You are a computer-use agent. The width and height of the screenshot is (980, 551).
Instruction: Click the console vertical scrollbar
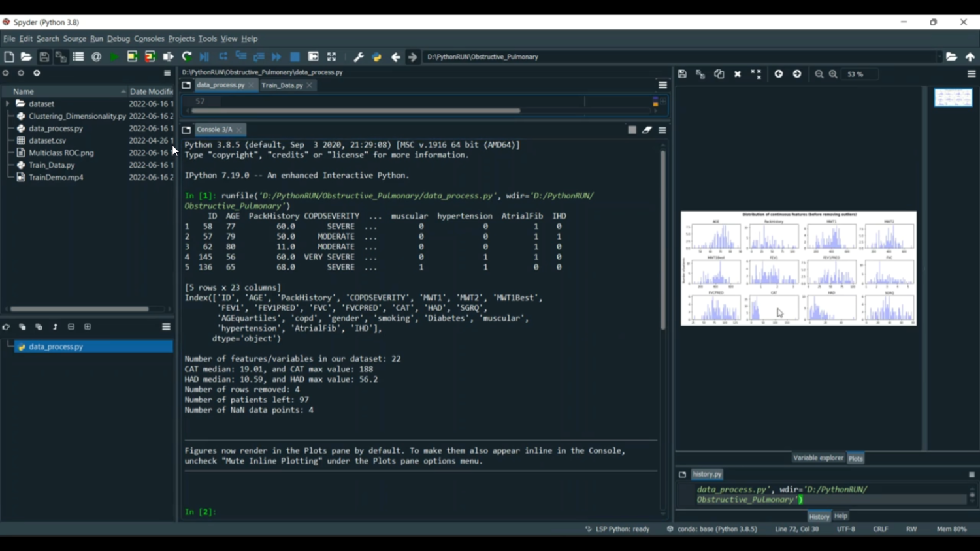click(x=662, y=242)
